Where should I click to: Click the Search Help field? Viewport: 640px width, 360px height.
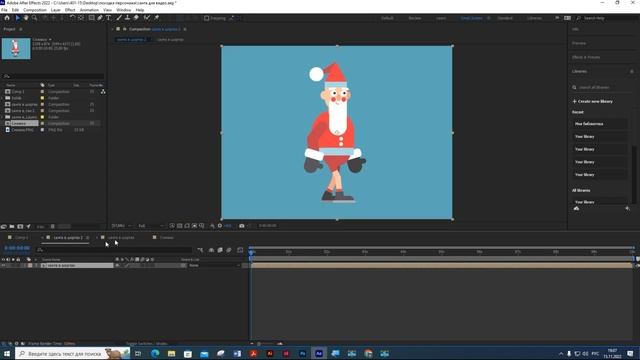[608, 18]
